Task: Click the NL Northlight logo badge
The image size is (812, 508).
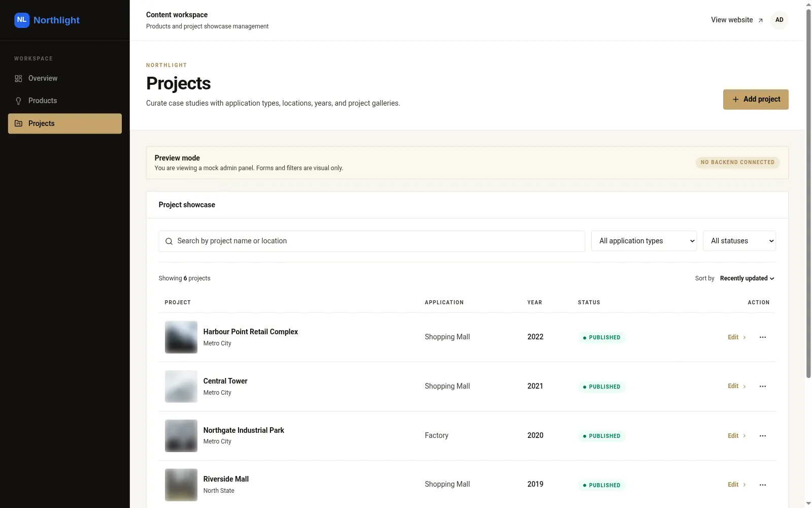Action: click(x=22, y=20)
